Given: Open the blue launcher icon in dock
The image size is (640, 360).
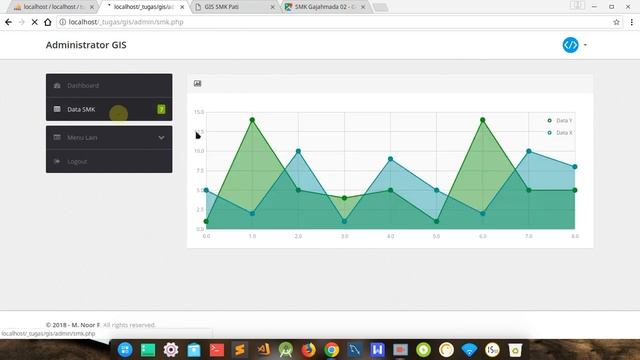Looking at the screenshot, I should (125, 350).
